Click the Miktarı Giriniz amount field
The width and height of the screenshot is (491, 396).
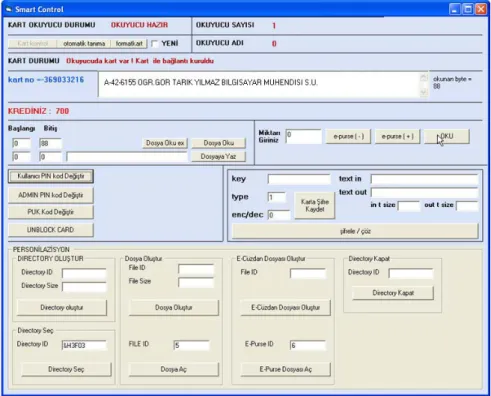[303, 137]
